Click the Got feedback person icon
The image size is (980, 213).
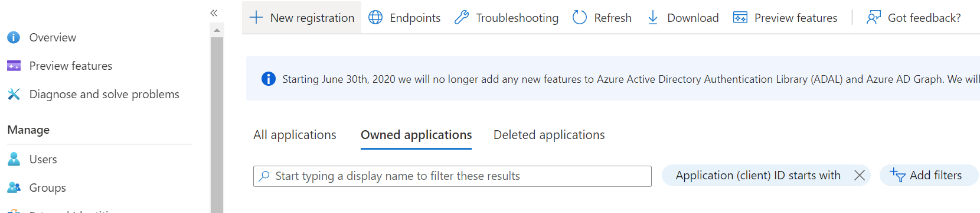pyautogui.click(x=874, y=18)
